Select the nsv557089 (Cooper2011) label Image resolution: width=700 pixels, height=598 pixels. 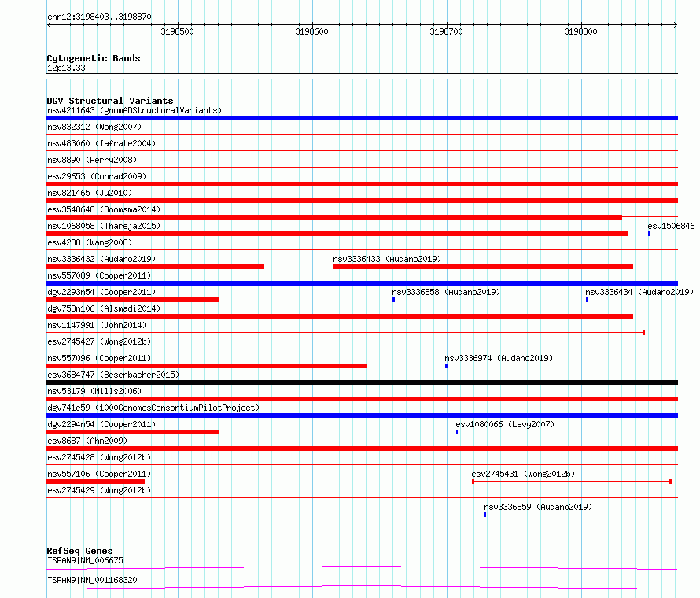pos(99,275)
